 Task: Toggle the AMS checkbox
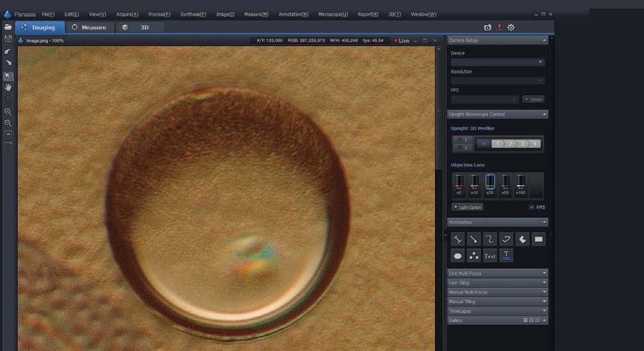tap(532, 207)
